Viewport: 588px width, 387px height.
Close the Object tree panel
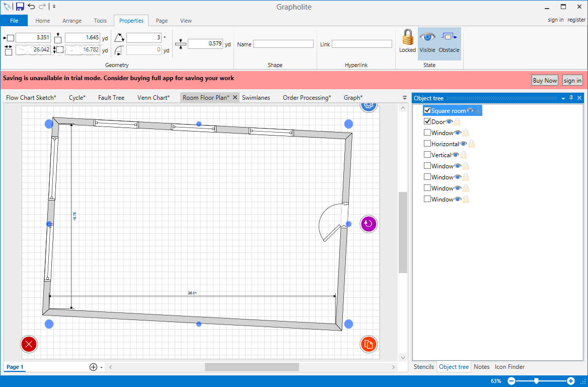[579, 98]
